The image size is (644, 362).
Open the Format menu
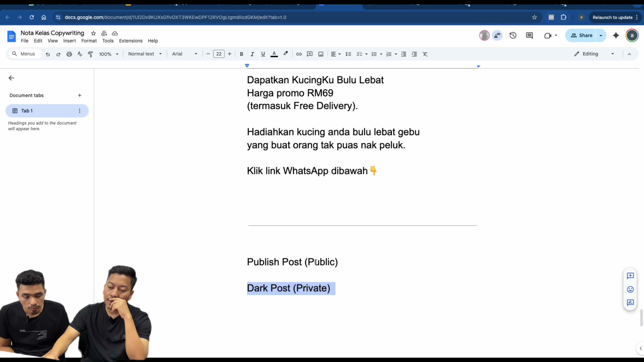(89, 41)
